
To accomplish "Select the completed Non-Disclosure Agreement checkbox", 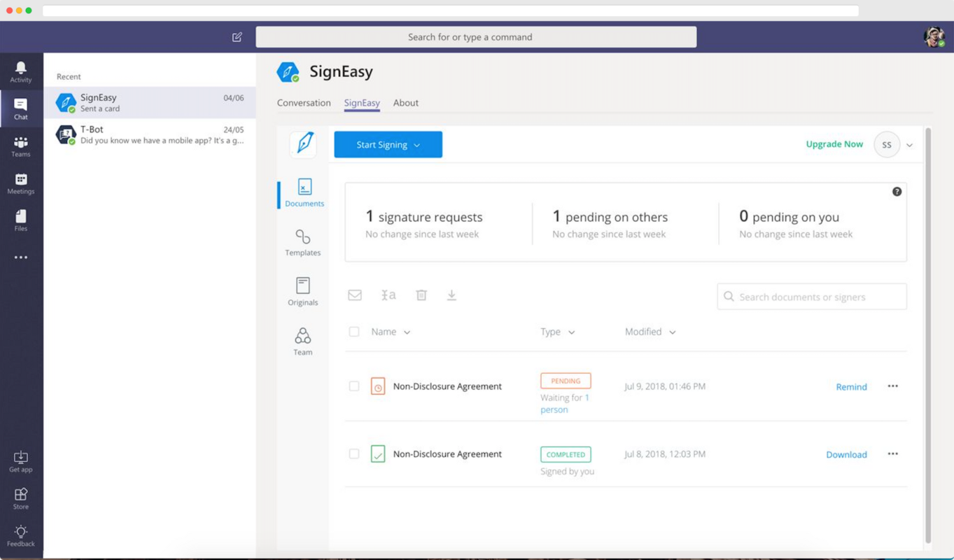I will [x=354, y=454].
